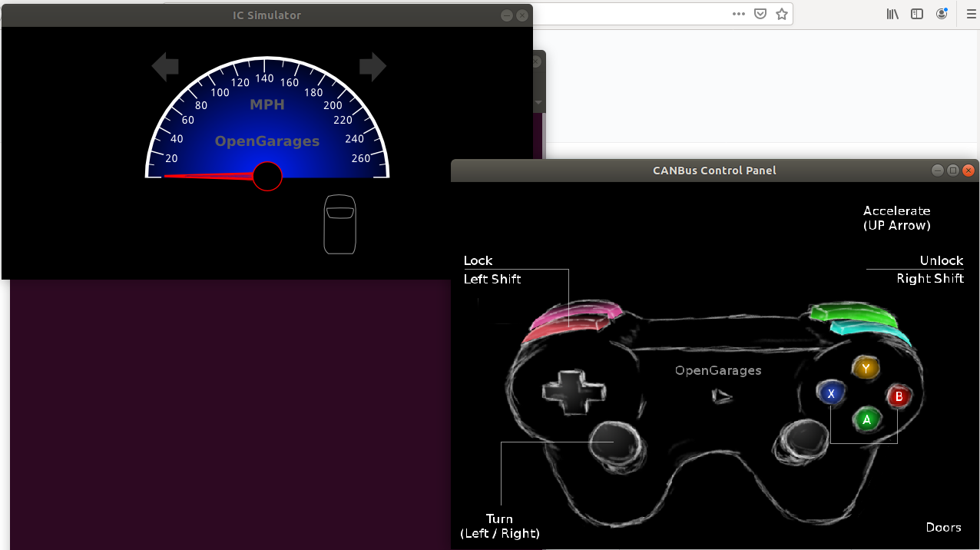Open the Firefox Library menu

click(x=892, y=14)
